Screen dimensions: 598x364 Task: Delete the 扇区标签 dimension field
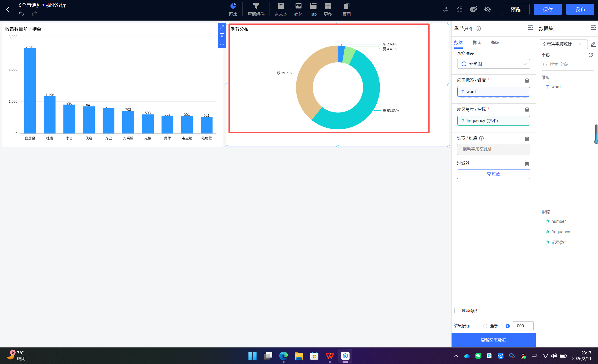527,80
